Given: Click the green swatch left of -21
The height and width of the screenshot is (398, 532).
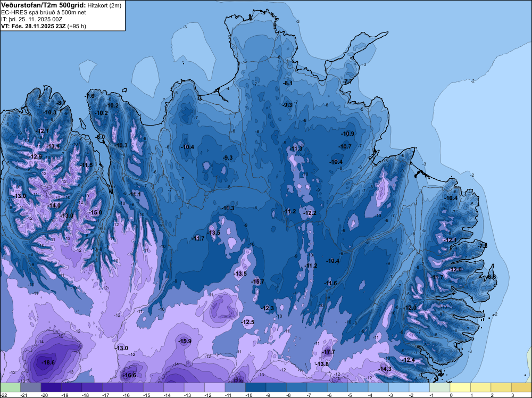Looking at the screenshot, I should 10,388.
